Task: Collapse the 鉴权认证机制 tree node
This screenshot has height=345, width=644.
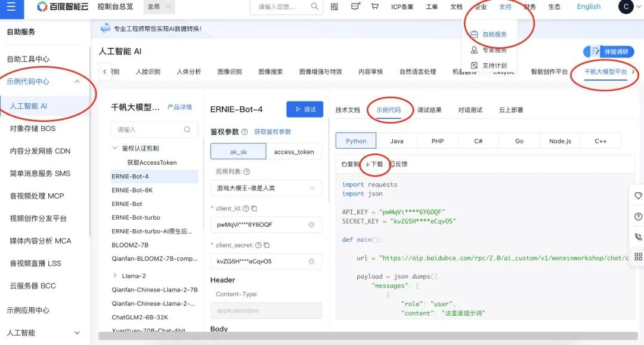Action: pos(114,148)
